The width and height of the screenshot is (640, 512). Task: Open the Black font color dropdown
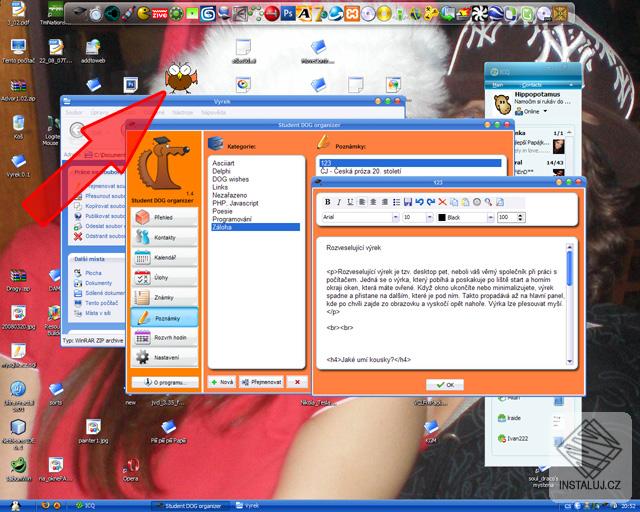(490, 218)
